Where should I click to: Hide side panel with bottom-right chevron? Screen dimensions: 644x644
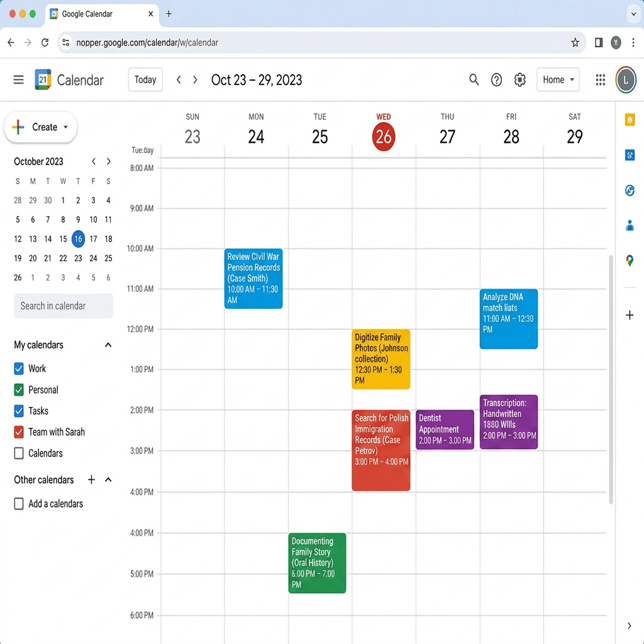point(629,626)
